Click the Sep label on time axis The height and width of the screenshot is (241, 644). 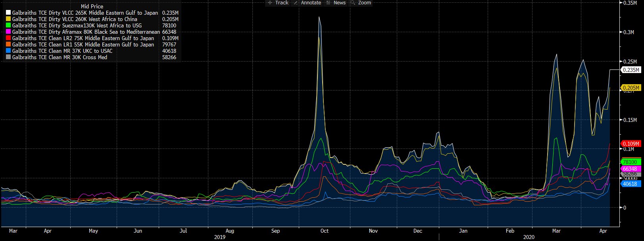[x=276, y=231]
